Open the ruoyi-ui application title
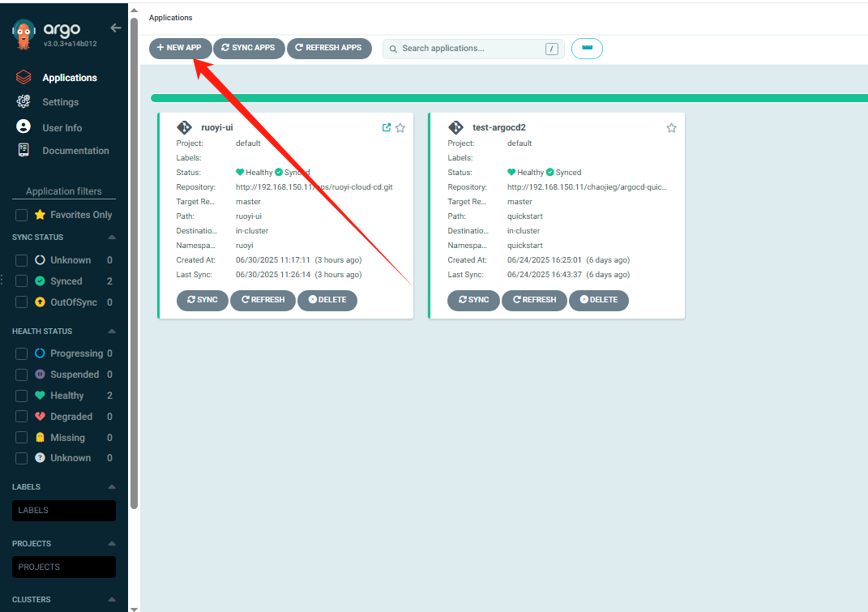Image resolution: width=868 pixels, height=612 pixels. [217, 127]
